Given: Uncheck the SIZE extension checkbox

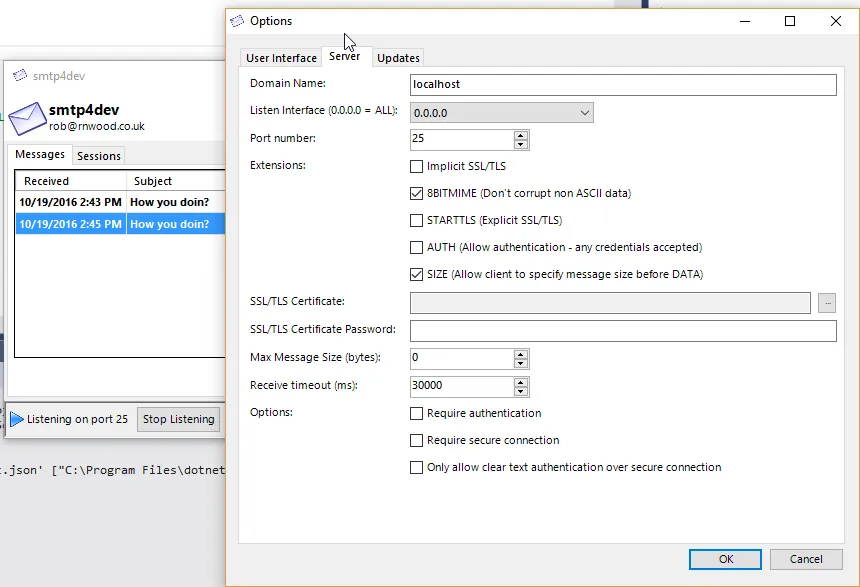Looking at the screenshot, I should coord(416,274).
